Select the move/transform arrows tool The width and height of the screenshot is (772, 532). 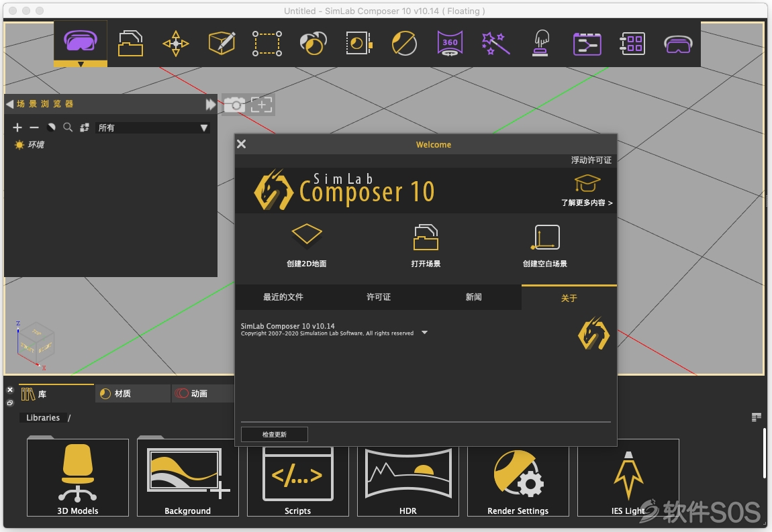tap(176, 44)
